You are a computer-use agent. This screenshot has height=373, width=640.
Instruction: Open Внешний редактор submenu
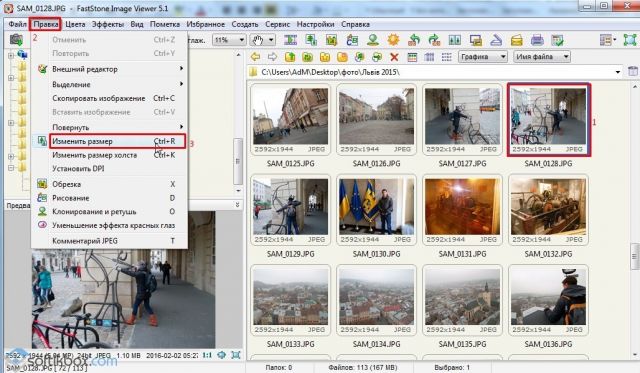tap(109, 69)
